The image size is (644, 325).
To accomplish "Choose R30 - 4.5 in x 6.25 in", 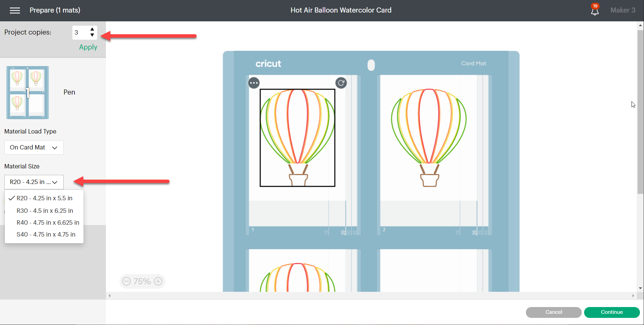I will point(45,211).
